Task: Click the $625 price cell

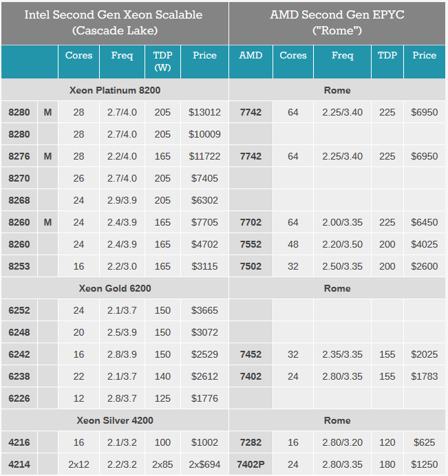Action: (424, 442)
